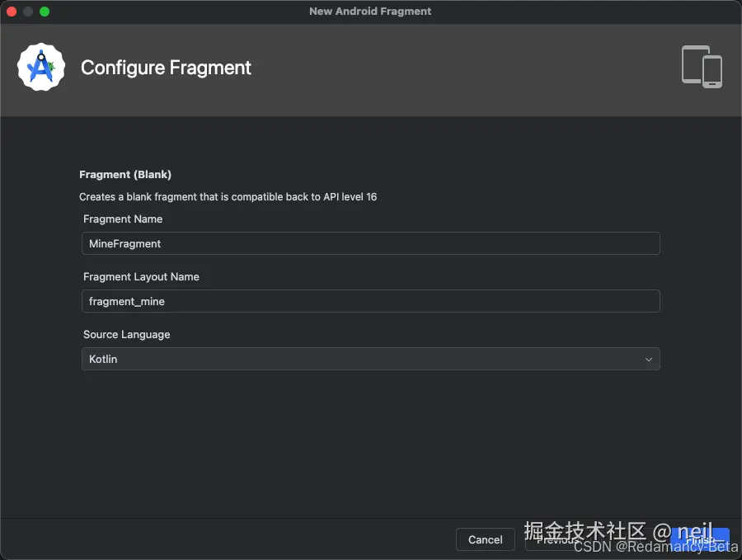Open the Source Language combo box showing Kotlin
Image resolution: width=742 pixels, height=560 pixels.
click(x=371, y=359)
